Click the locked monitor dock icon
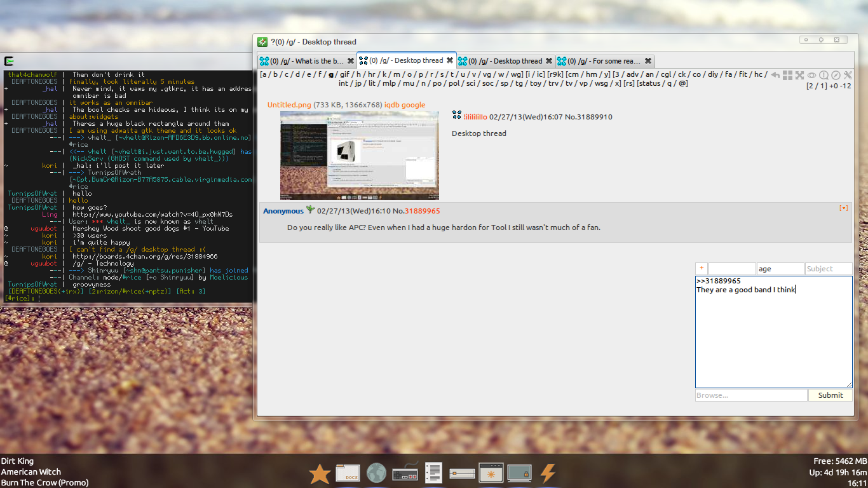 coord(519,473)
